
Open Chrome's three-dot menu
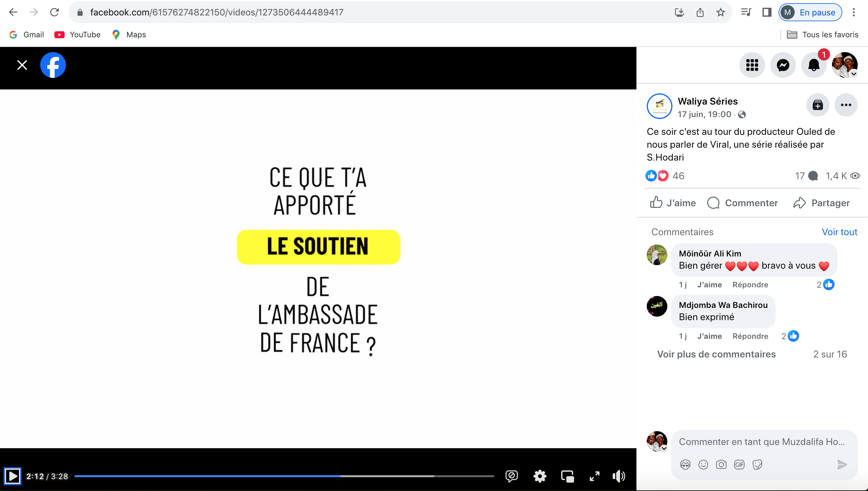tap(854, 13)
